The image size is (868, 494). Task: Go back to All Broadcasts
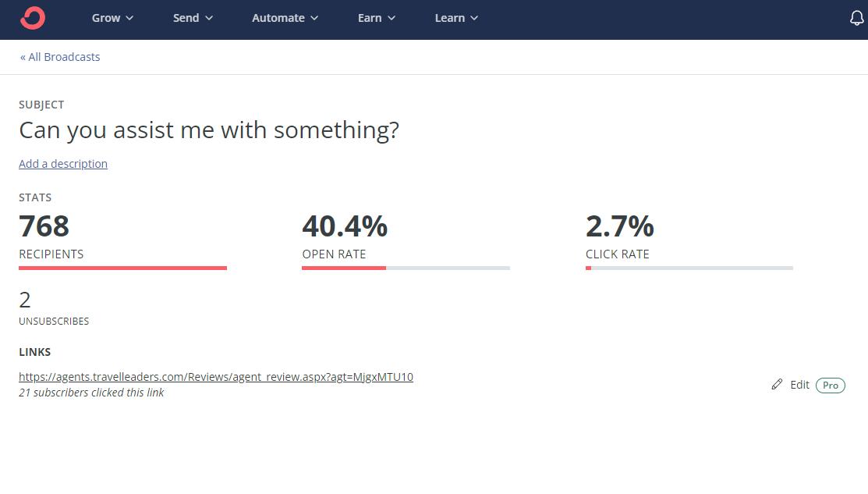click(x=60, y=57)
